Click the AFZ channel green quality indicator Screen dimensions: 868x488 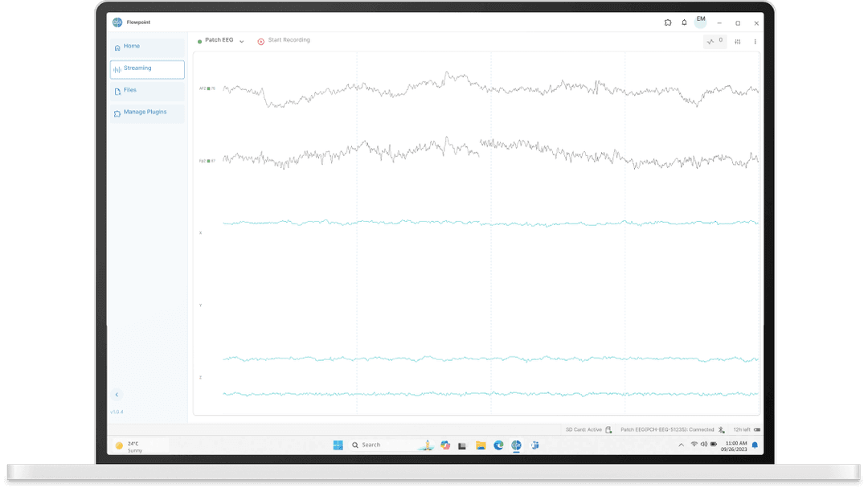pos(209,88)
